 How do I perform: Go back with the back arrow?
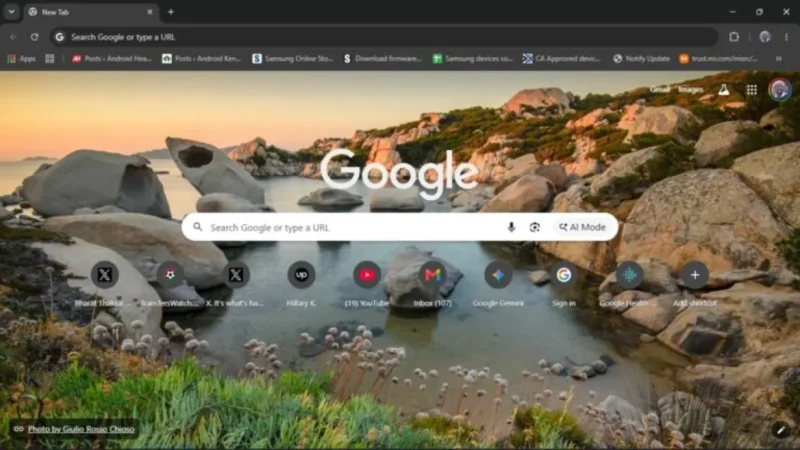pos(13,37)
